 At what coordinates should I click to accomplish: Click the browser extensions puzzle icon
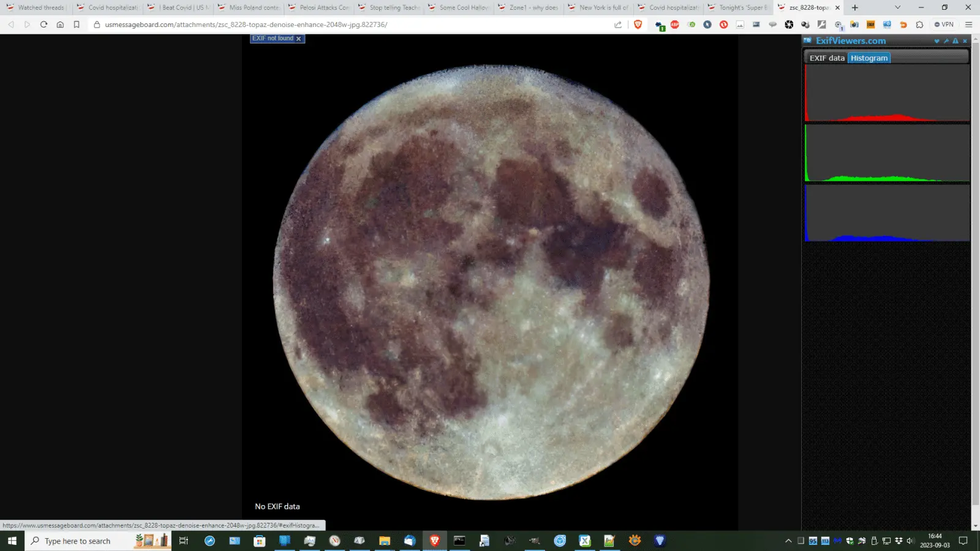919,24
